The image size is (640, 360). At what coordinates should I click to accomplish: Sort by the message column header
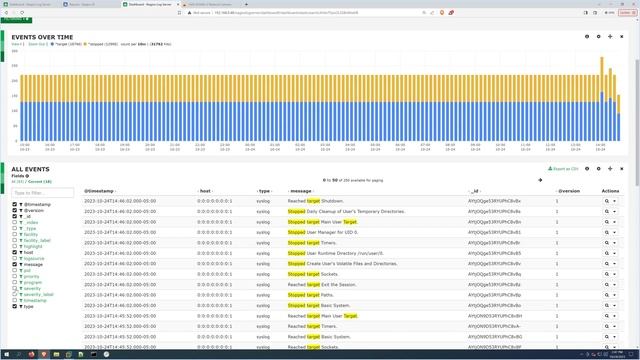pyautogui.click(x=301, y=191)
